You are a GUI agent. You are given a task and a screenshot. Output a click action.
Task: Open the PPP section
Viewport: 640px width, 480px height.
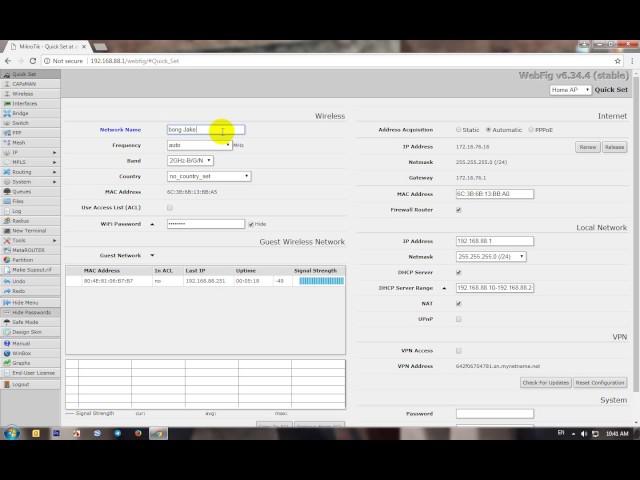pos(17,133)
